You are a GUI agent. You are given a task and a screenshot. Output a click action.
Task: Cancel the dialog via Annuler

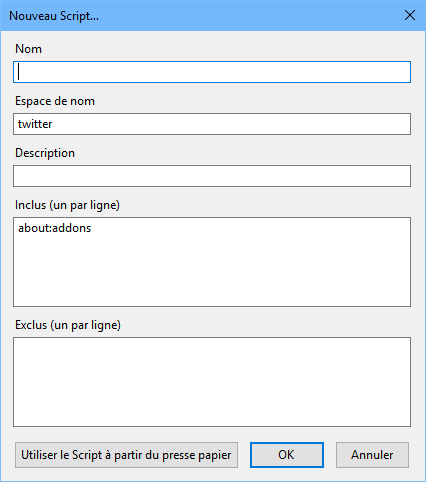pyautogui.click(x=372, y=455)
